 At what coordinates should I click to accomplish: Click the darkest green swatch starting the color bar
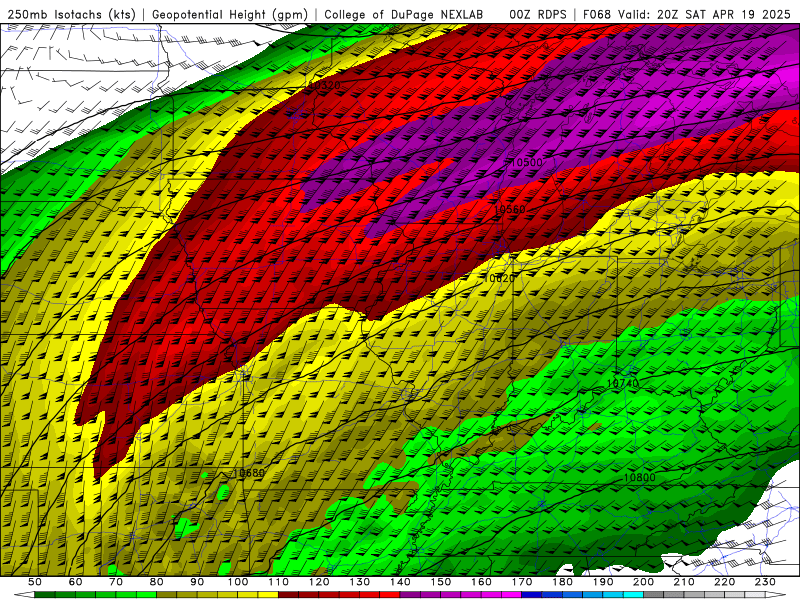[x=45, y=594]
